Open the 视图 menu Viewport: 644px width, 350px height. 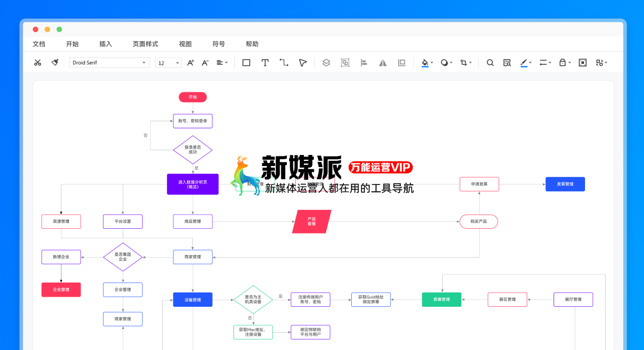click(x=185, y=44)
